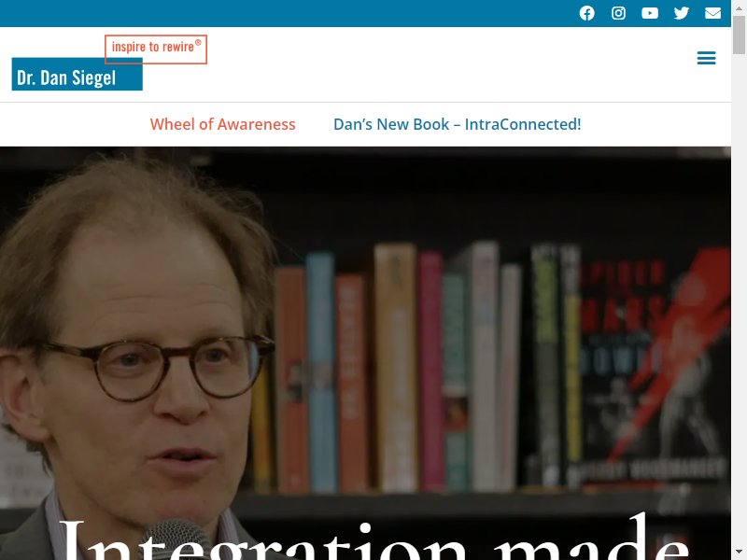Open the Instagram social icon
Viewport: 747px width, 560px height.
(618, 13)
